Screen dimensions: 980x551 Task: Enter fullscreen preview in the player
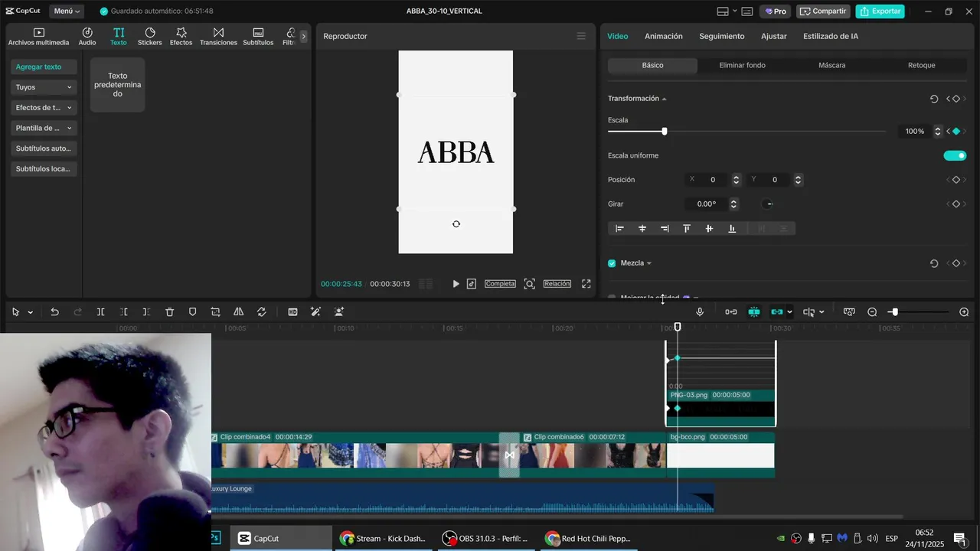586,284
